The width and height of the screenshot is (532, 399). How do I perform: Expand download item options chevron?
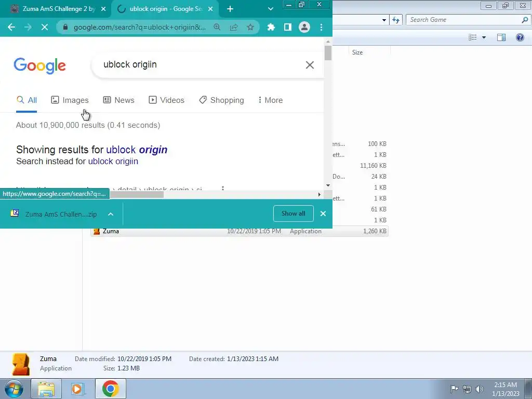pos(111,214)
